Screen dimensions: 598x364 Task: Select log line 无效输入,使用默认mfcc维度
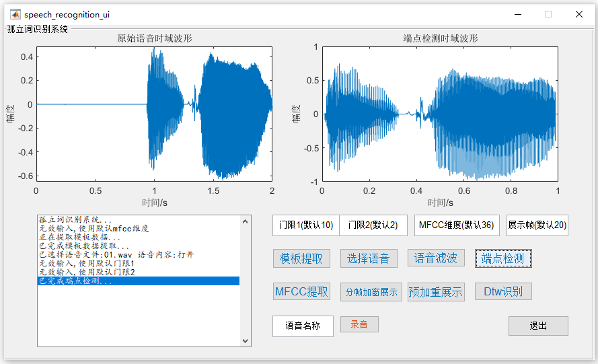tap(139, 229)
